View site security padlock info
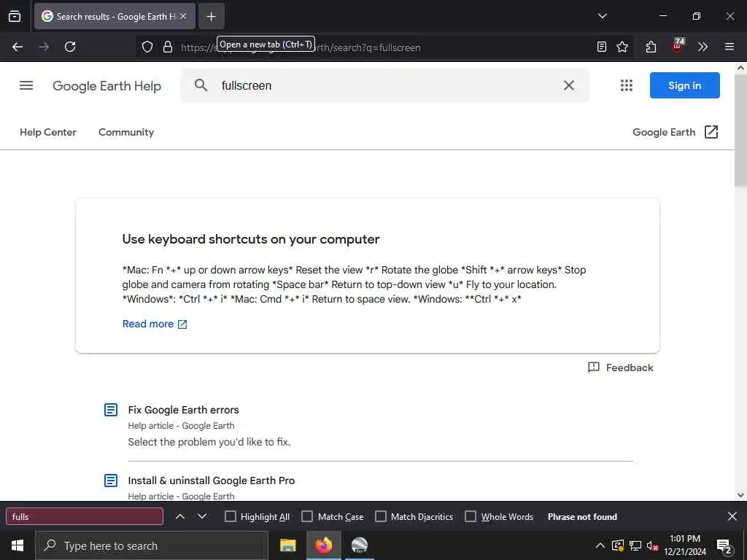 (x=167, y=47)
